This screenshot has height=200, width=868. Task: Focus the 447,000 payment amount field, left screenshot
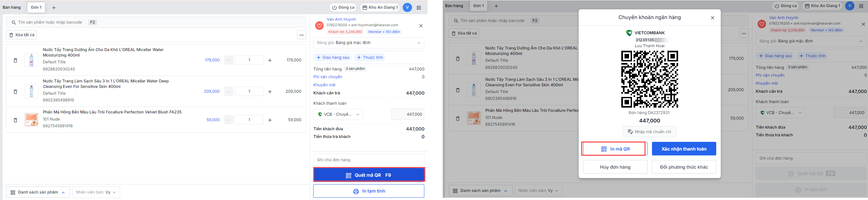[x=408, y=114]
